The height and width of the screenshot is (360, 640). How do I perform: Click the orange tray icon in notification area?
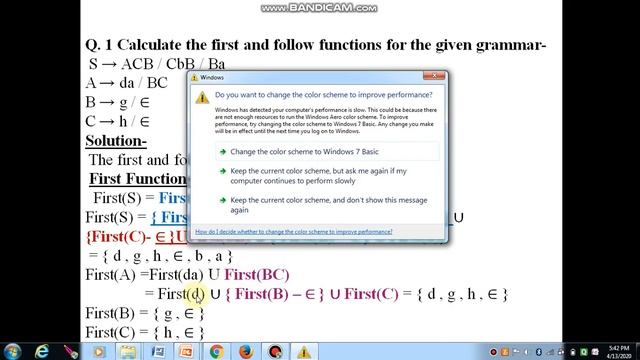tap(505, 352)
